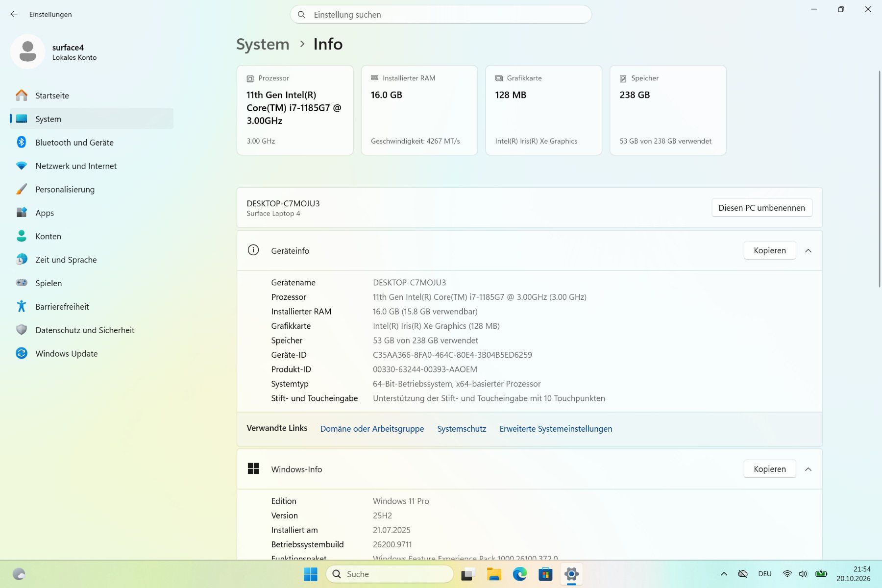Click the vertical scrollbar thumb
Screen dimensions: 882x588
pyautogui.click(x=879, y=179)
